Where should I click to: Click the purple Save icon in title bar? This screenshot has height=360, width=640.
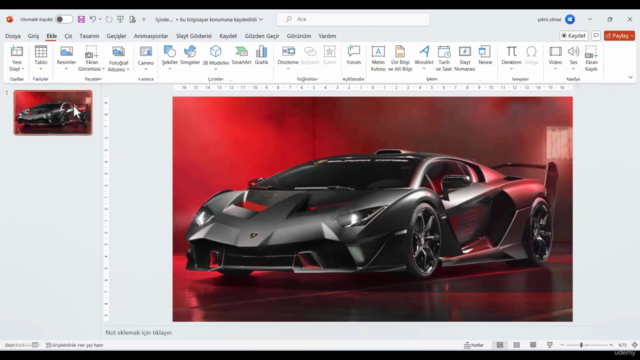tap(81, 19)
